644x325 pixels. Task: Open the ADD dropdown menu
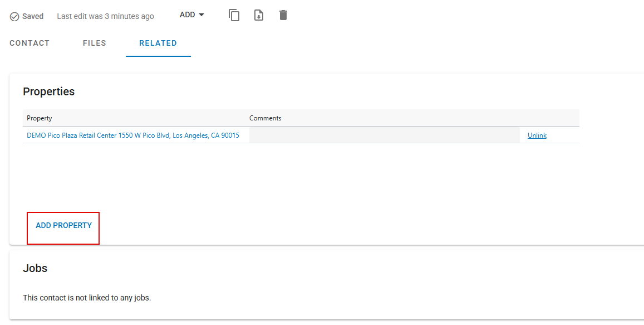192,15
